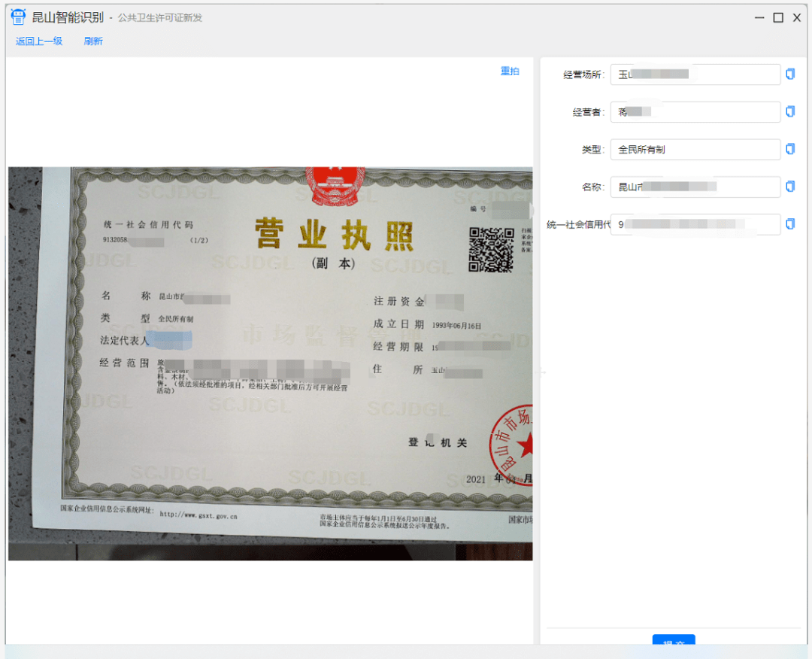Copy the 类型 field value
This screenshot has height=659, width=812.
[790, 149]
